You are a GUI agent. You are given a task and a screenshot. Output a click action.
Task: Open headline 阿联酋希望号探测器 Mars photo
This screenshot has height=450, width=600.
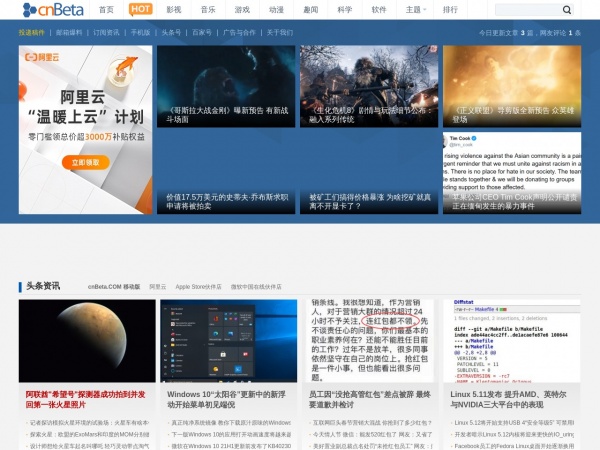tap(86, 399)
